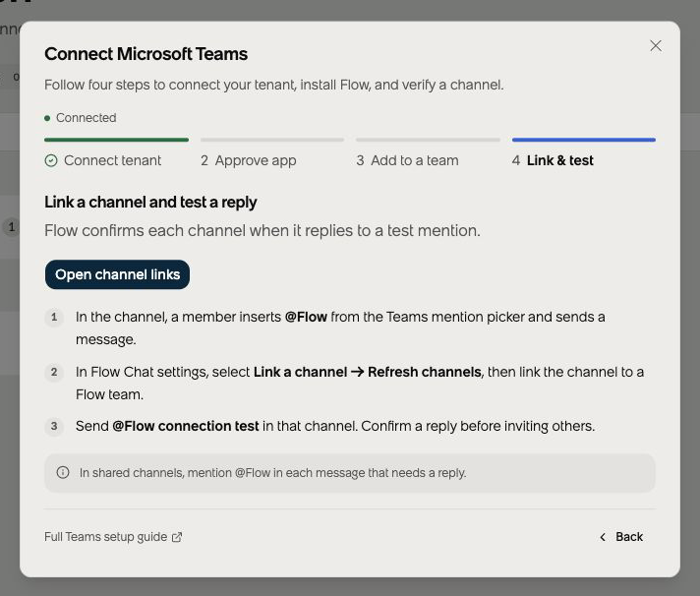Click the Open channel links button
The height and width of the screenshot is (596, 700).
pos(117,274)
